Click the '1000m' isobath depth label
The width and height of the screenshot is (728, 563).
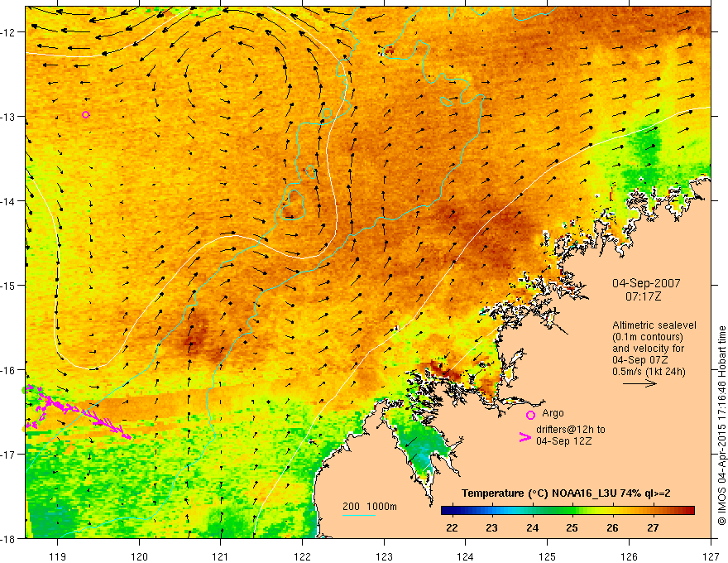click(381, 507)
